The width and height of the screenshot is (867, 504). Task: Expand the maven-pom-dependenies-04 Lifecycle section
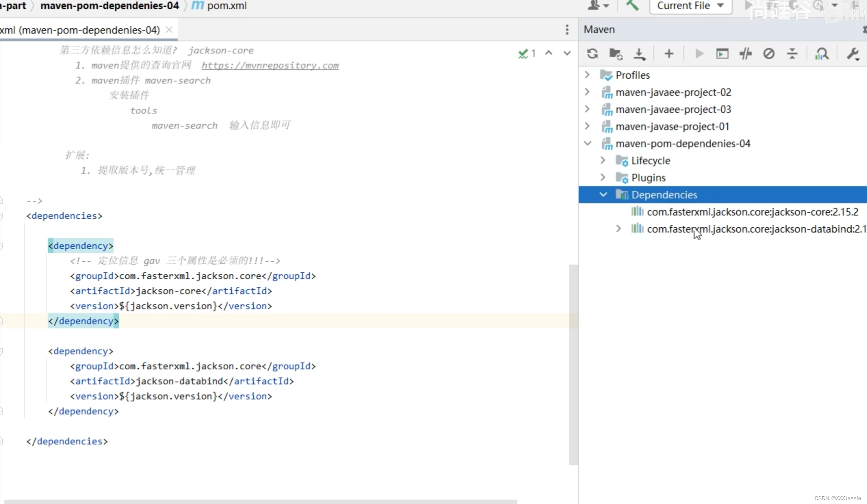tap(602, 160)
